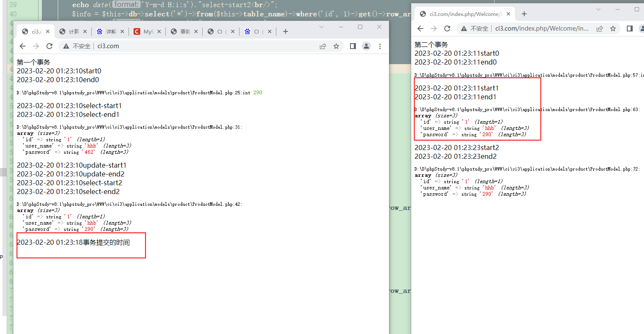Close the ci3.com/index.php/Welcome tab in right window
644x334 pixels.
pos(508,14)
